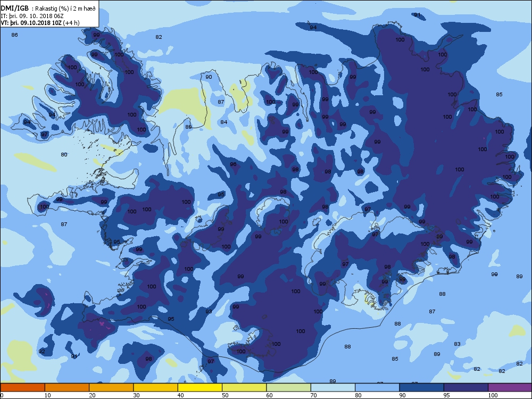
Task: Select the bright yellow 40–50 legend swatch
Action: click(x=200, y=387)
